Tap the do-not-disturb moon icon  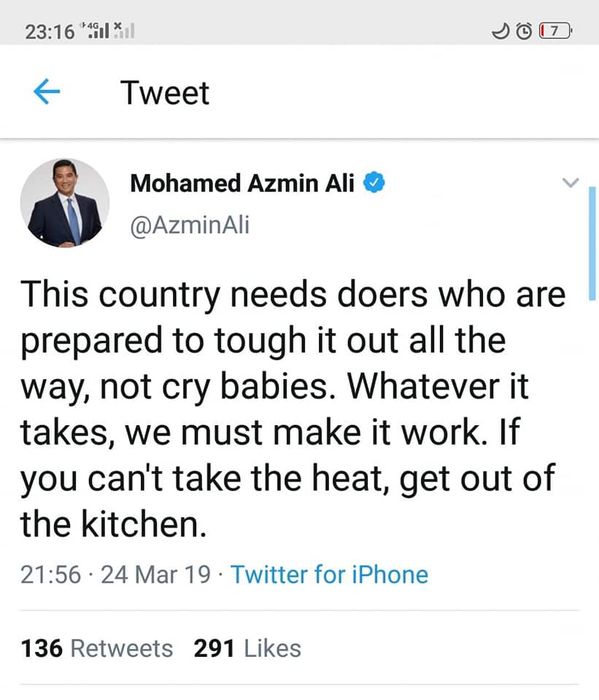click(x=501, y=31)
